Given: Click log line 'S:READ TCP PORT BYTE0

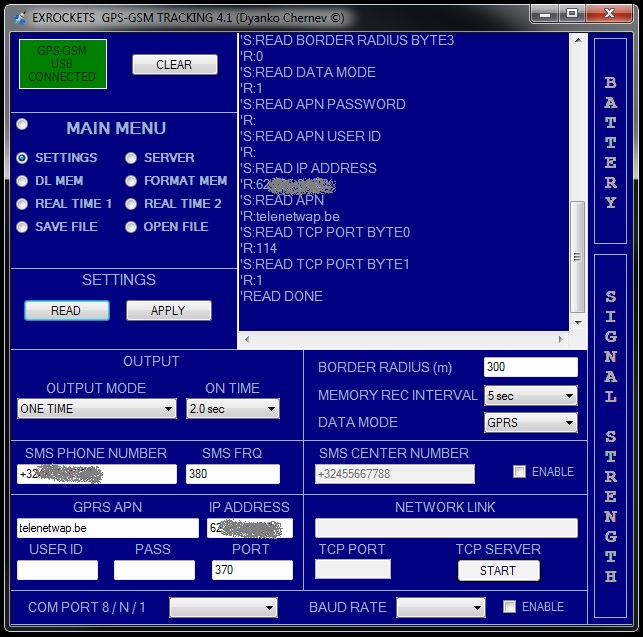Looking at the screenshot, I should coord(325,233).
